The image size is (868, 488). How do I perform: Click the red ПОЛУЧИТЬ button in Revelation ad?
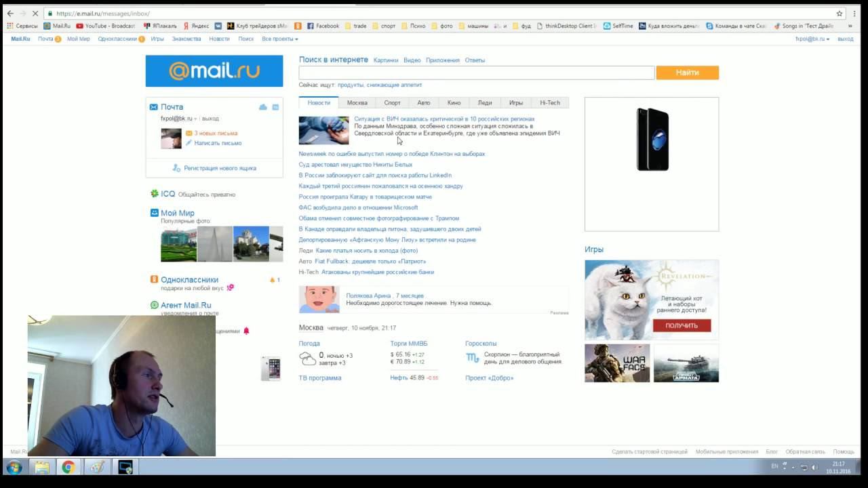tap(682, 325)
